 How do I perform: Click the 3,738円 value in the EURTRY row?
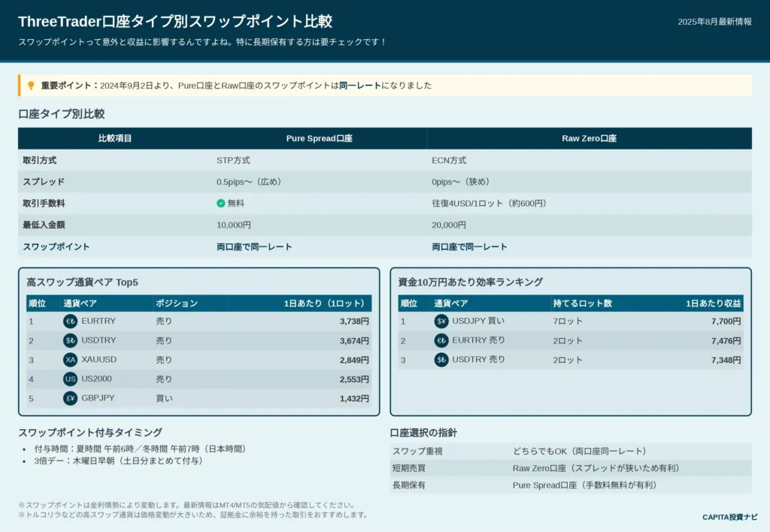(354, 321)
